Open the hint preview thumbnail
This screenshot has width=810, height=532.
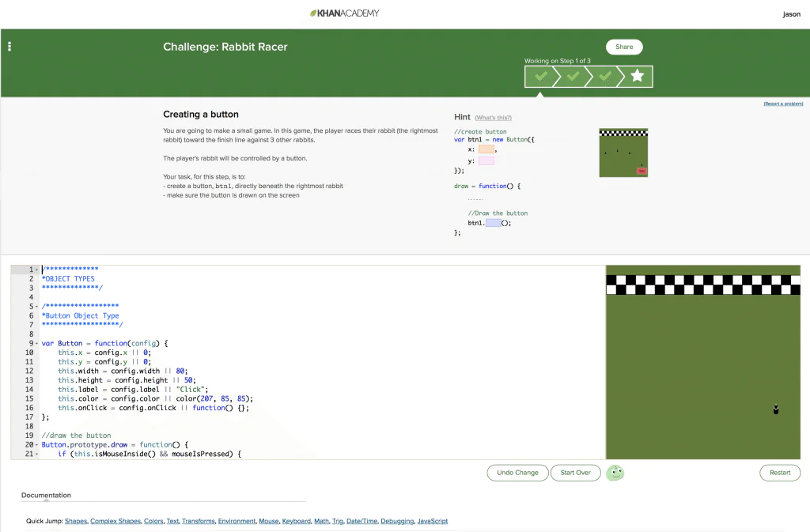coord(623,153)
